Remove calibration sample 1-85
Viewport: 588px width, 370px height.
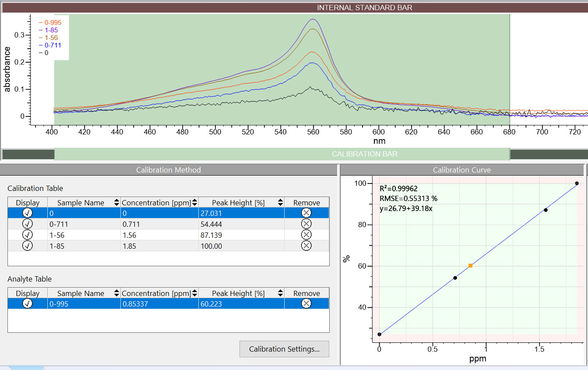[306, 246]
